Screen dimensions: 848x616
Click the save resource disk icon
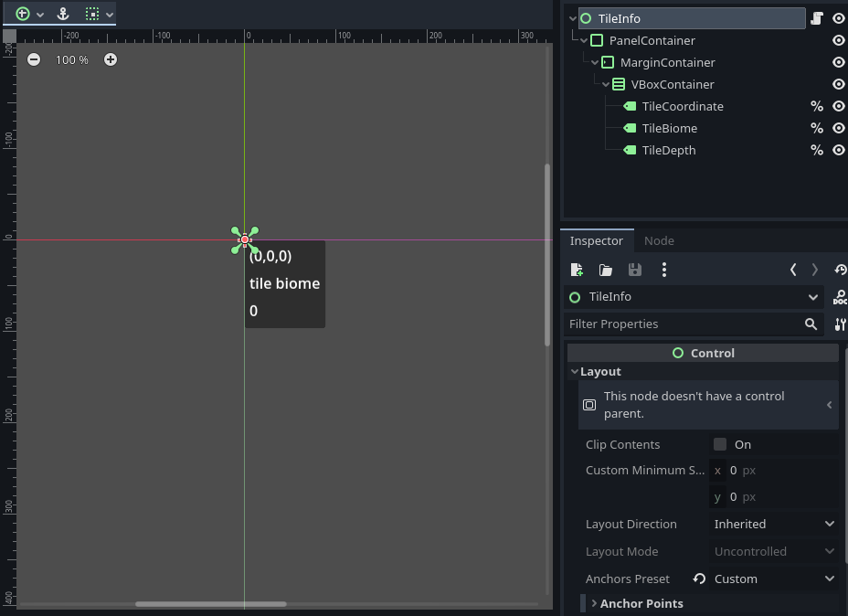coord(635,270)
